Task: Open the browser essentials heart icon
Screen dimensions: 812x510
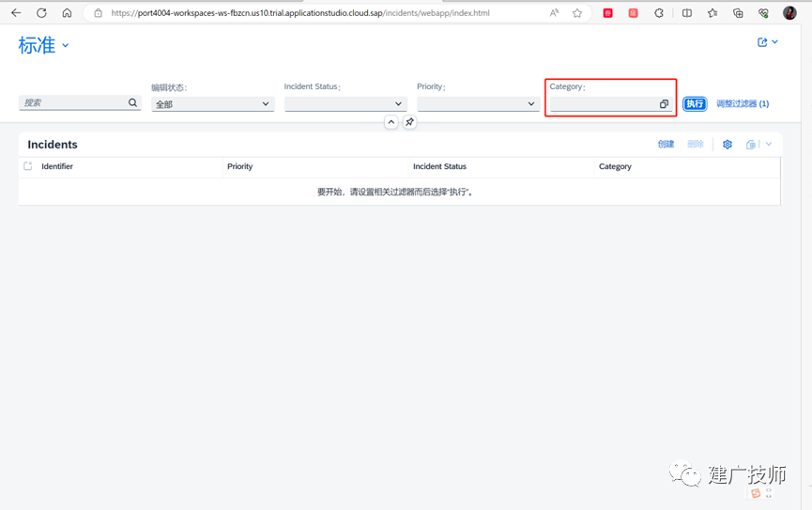Action: [763, 13]
